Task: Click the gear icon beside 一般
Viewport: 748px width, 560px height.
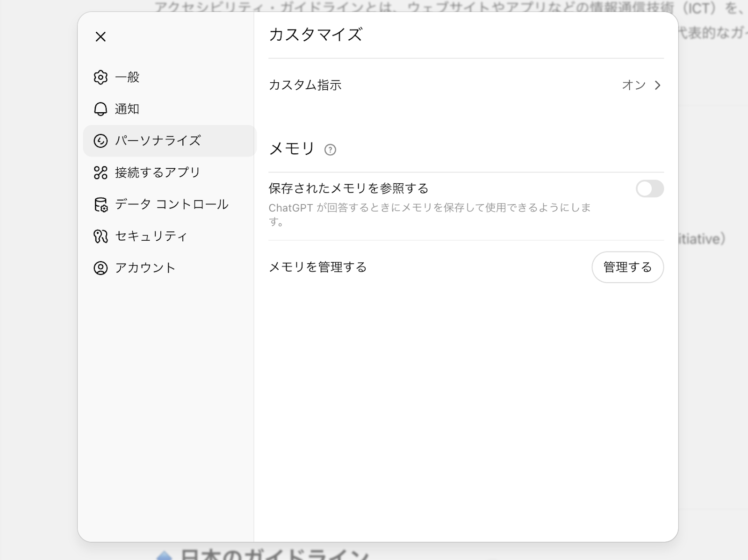Action: [x=100, y=78]
